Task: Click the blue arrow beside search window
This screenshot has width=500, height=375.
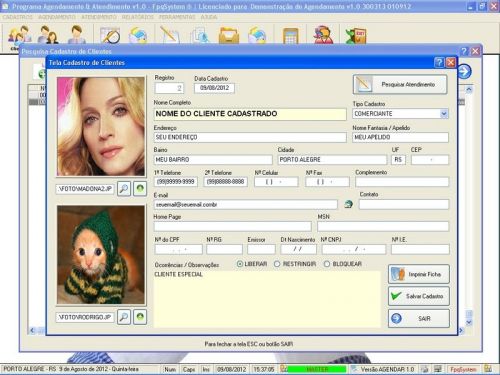Action: click(464, 71)
